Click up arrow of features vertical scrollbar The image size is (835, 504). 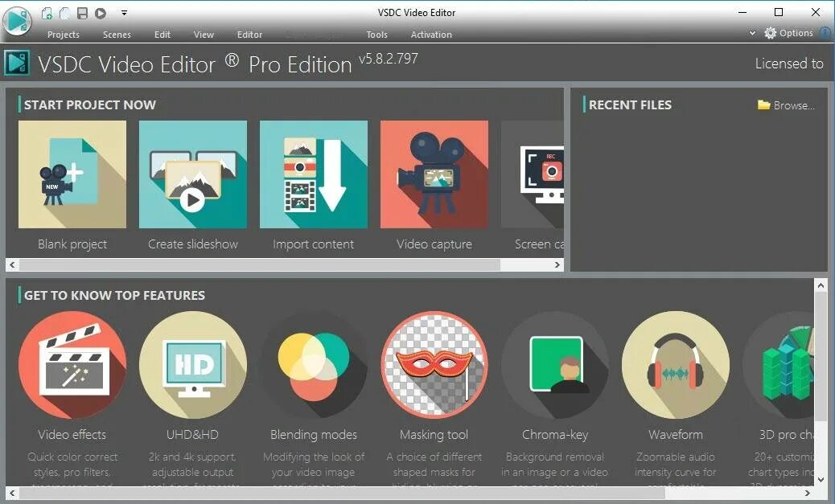pyautogui.click(x=821, y=285)
